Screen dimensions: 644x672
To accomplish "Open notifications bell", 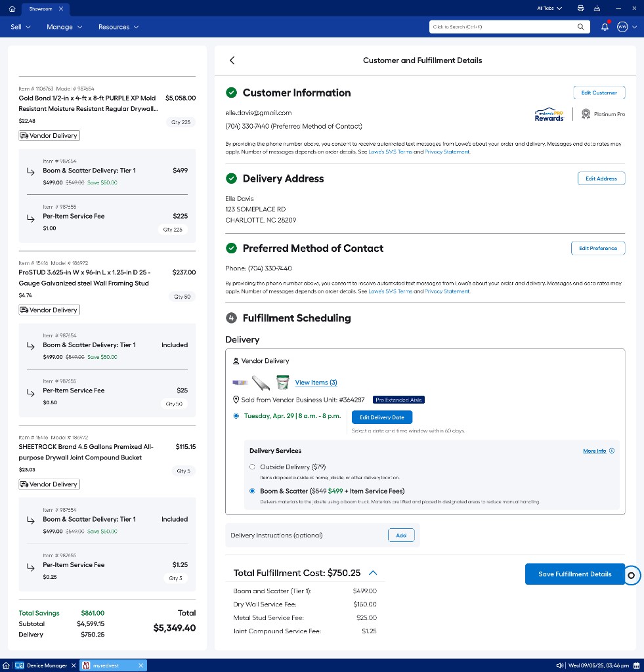I will pos(605,26).
